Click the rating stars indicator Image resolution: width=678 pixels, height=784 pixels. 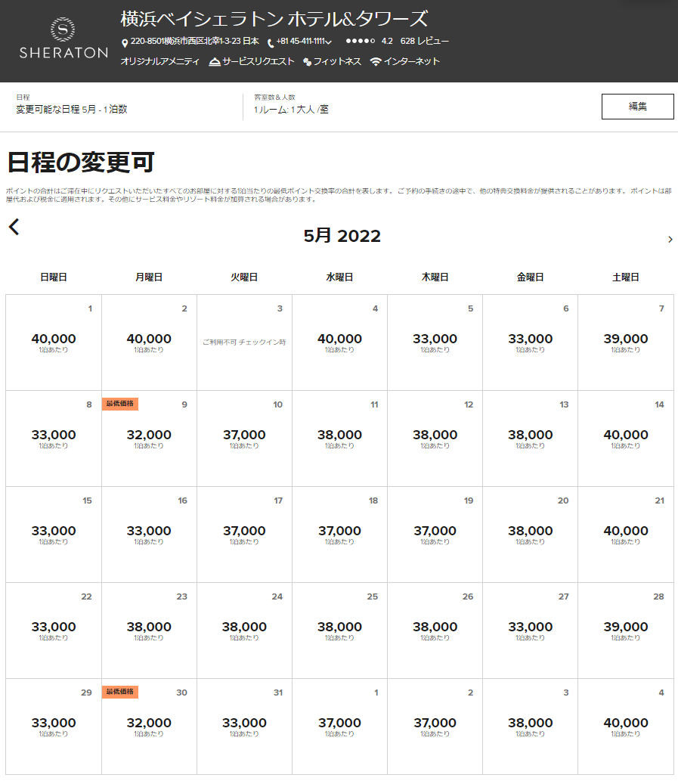[361, 42]
